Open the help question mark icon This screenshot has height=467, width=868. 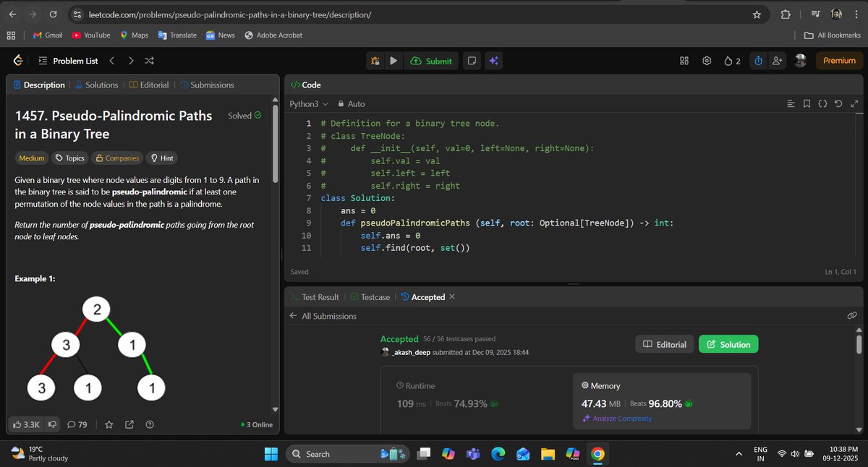pos(150,424)
